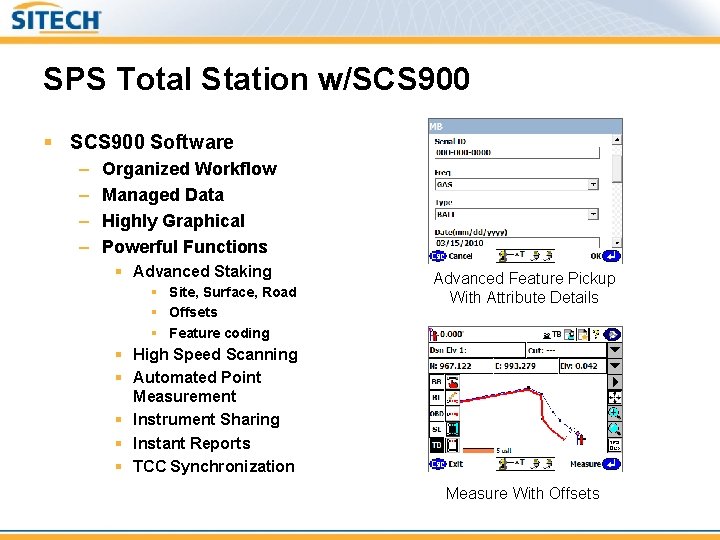Click the 'Advanced Staking' bullet text
720x540 pixels.
[202, 271]
